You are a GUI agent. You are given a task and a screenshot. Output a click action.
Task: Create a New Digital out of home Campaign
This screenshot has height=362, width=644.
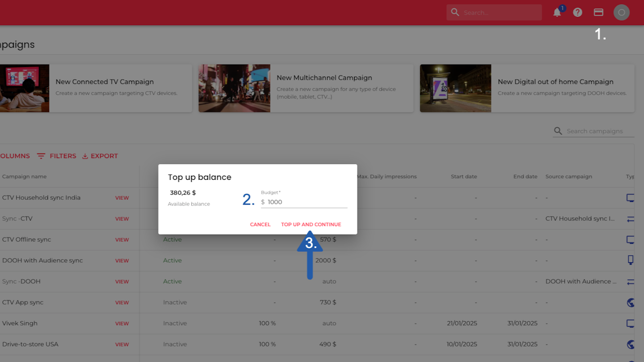pyautogui.click(x=527, y=88)
